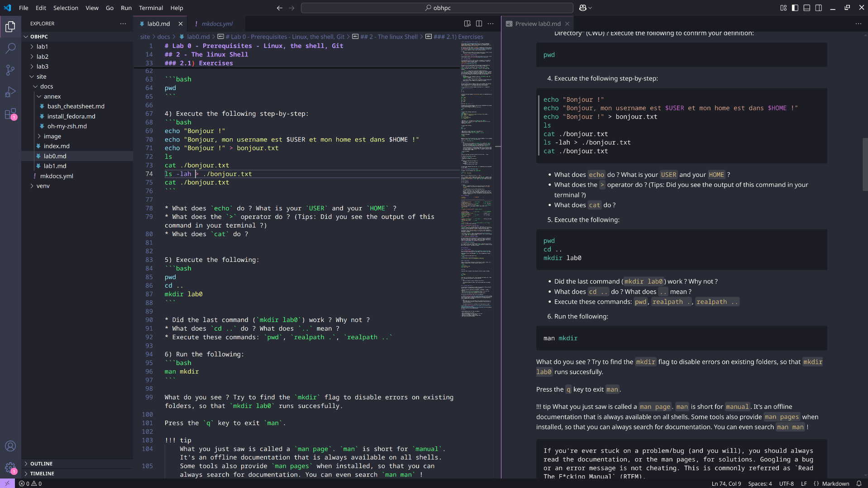The image size is (868, 488).
Task: Open the Search view in activity bar
Action: (10, 48)
